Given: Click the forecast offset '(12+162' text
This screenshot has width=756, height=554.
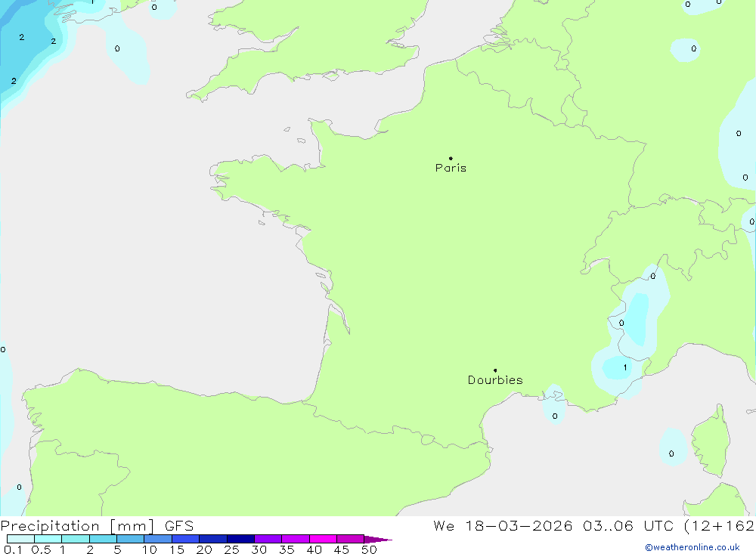Looking at the screenshot, I should [x=720, y=526].
